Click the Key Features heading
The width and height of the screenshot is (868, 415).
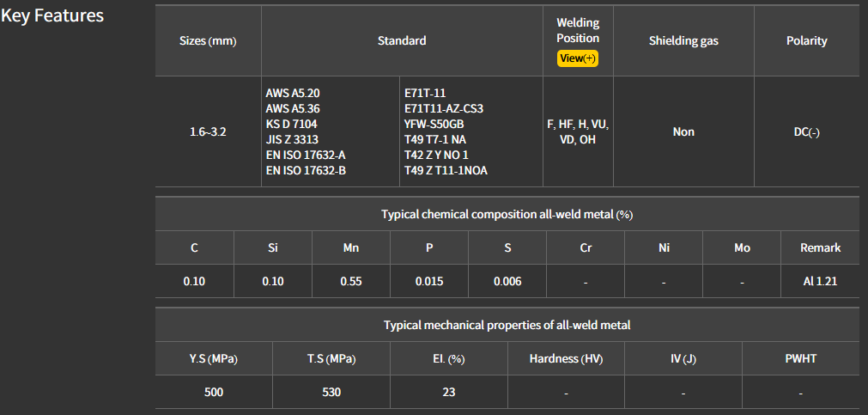52,15
